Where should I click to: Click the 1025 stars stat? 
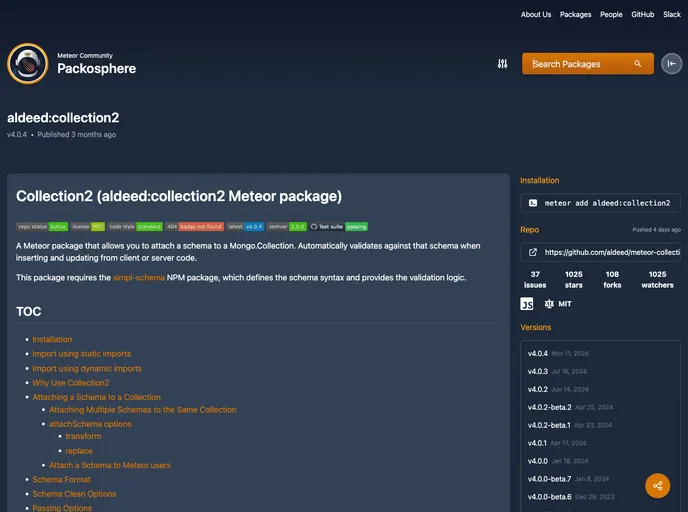coord(573,279)
